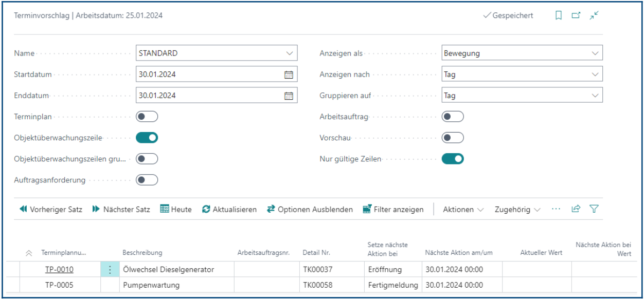644x299 pixels.
Task: Open page in new window icon
Action: pyautogui.click(x=576, y=16)
